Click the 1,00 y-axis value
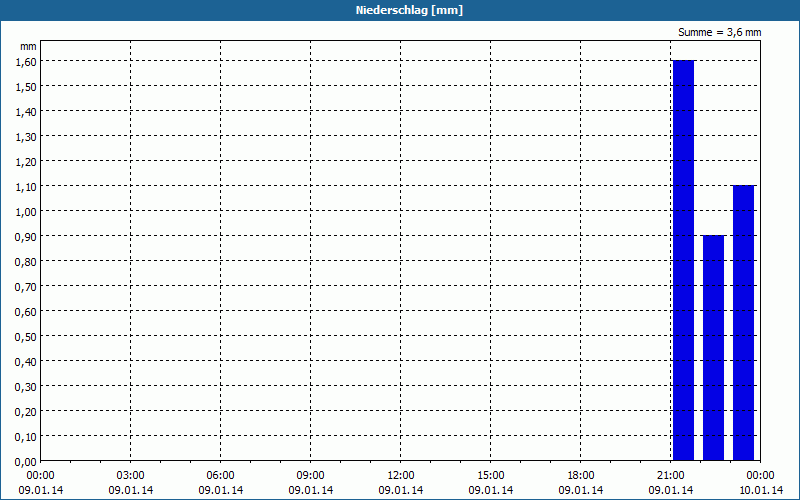Screen dimensions: 800x500 [x=26, y=212]
